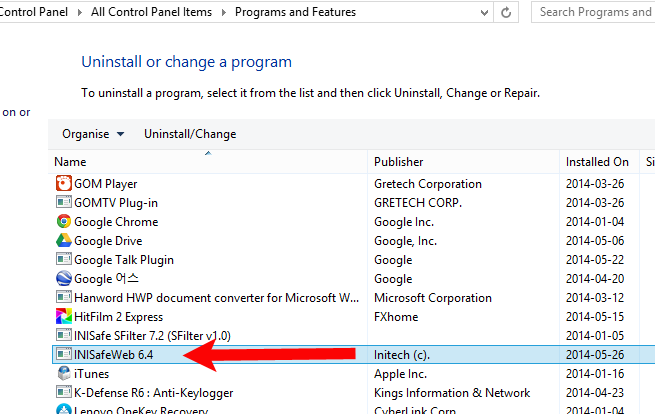
Task: Click install date 2014-04-20
Action: [595, 279]
